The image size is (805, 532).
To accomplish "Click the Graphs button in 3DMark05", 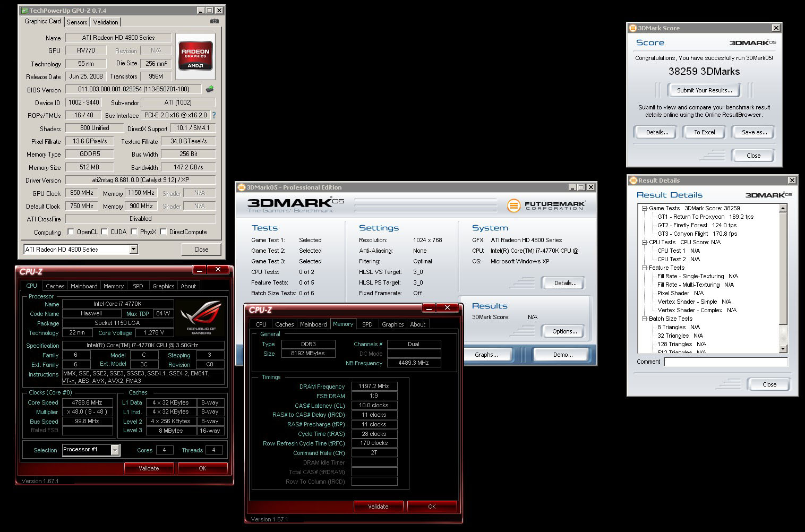I will click(486, 355).
